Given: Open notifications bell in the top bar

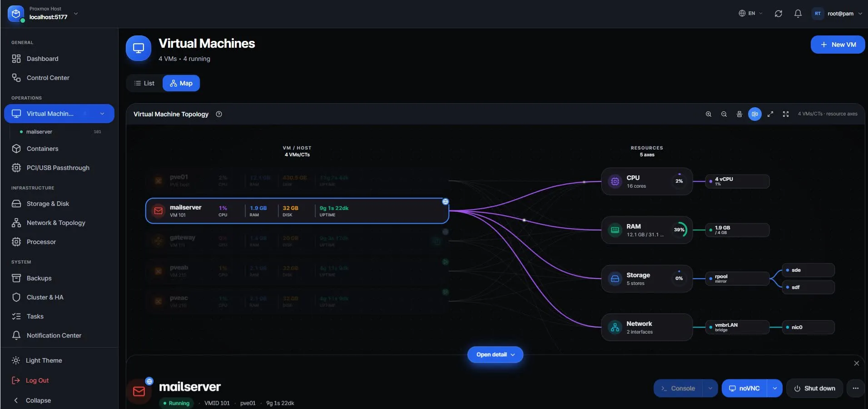Looking at the screenshot, I should coord(798,14).
